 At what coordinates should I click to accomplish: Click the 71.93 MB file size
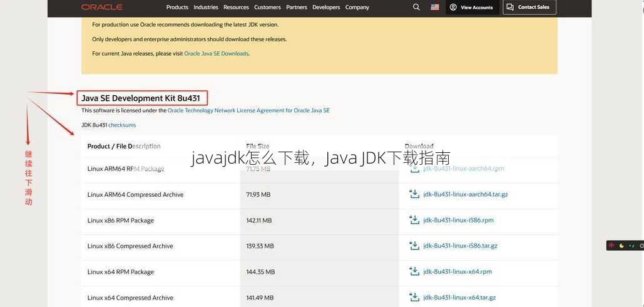pos(258,194)
